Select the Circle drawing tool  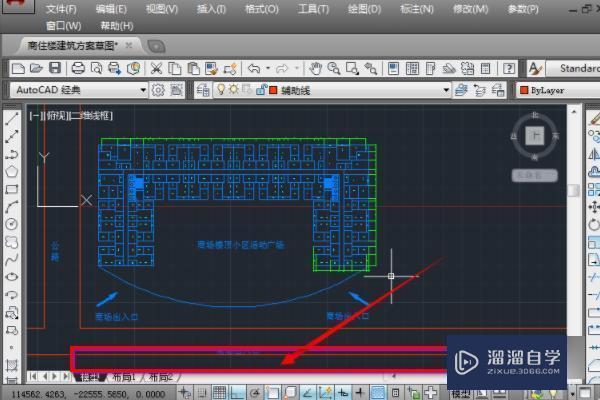11,224
